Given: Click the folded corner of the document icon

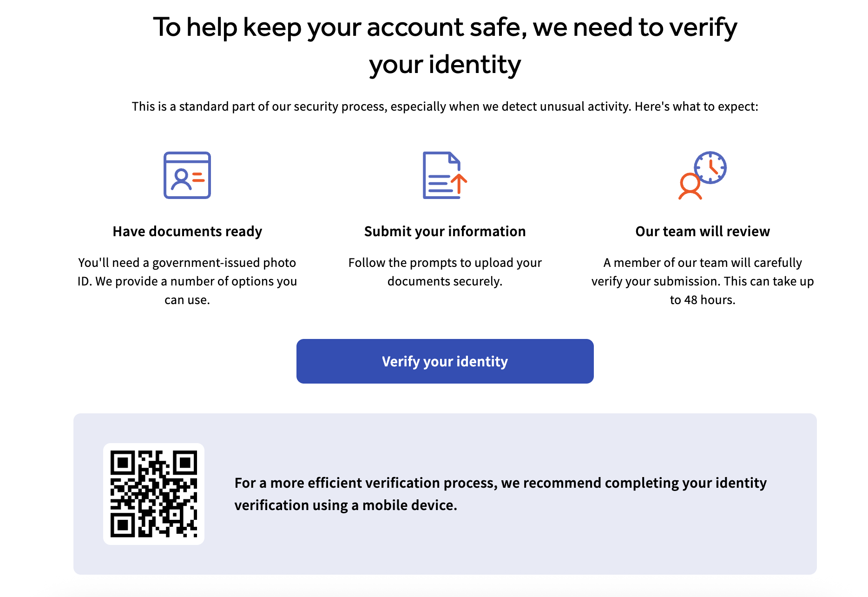Looking at the screenshot, I should click(x=453, y=159).
